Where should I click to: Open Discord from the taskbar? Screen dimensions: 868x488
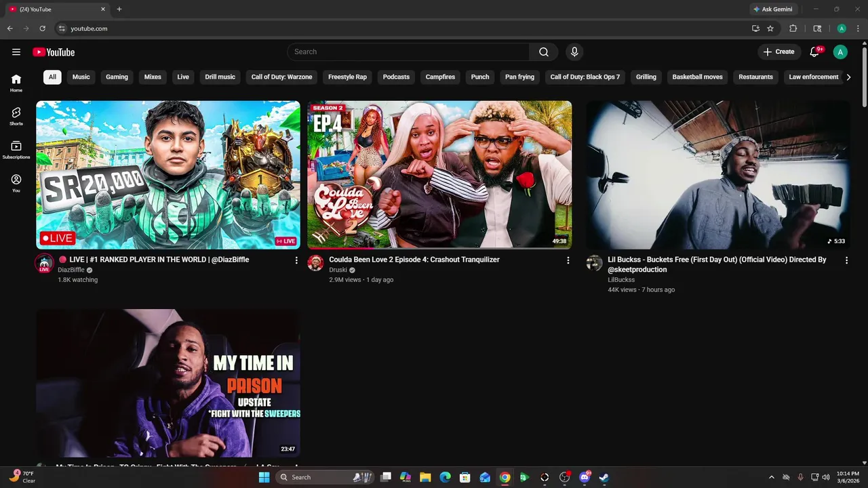tap(585, 477)
